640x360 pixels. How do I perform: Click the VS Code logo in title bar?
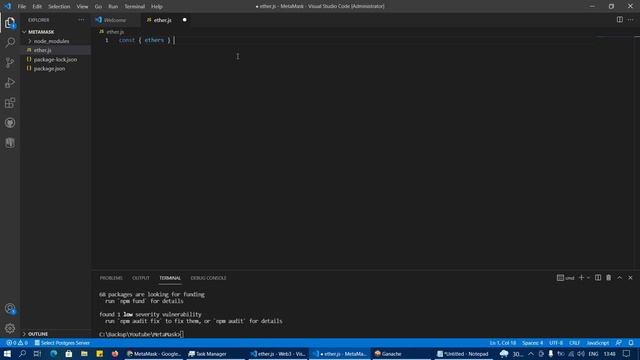8,6
